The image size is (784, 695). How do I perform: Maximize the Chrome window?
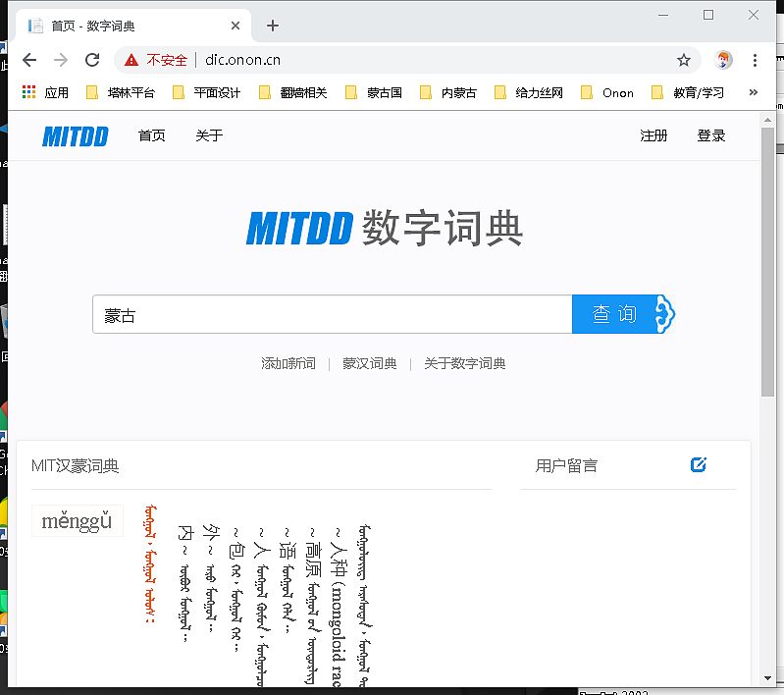click(x=708, y=16)
